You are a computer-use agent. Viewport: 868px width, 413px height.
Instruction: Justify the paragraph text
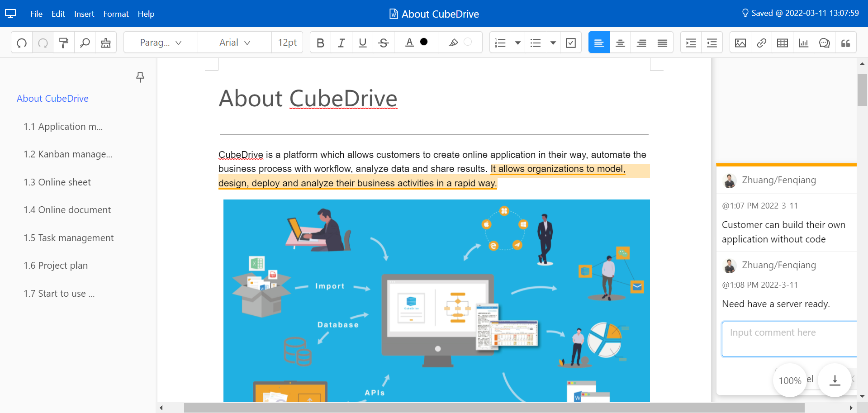click(662, 43)
